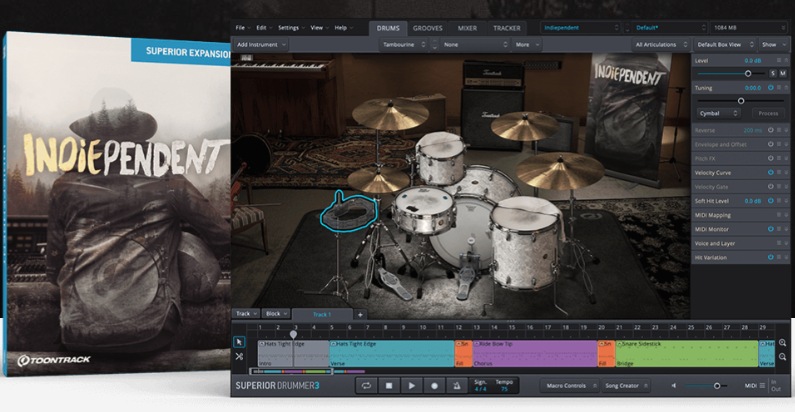Add a new track with plus button
The height and width of the screenshot is (412, 795).
coord(360,315)
